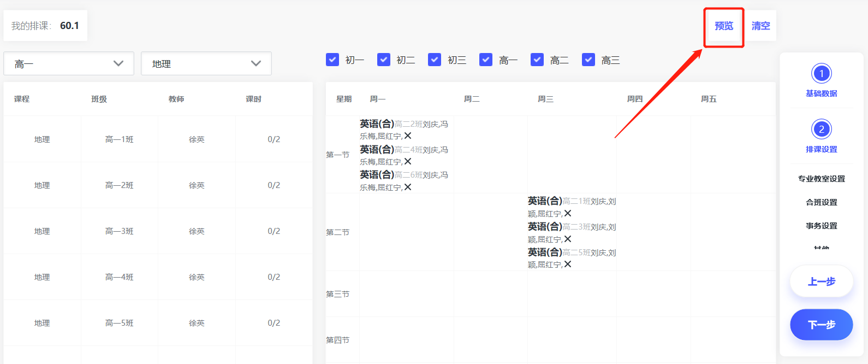The image size is (868, 364).
Task: Select 地理 高一1班 course row
Action: point(158,139)
